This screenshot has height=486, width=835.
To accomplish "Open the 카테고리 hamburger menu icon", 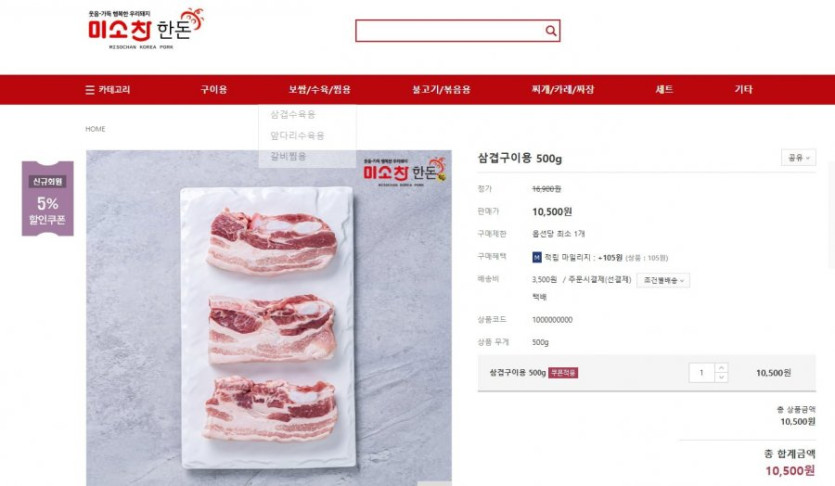I will point(90,90).
